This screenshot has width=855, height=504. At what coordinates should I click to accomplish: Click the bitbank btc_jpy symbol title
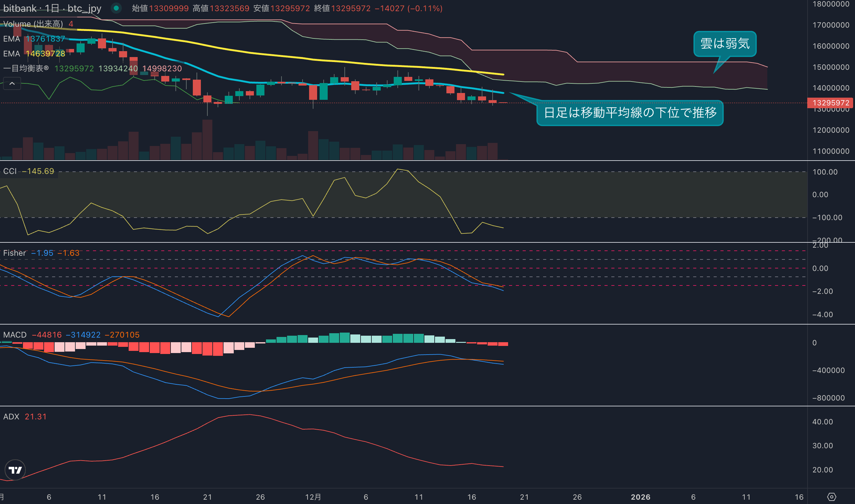pos(52,8)
